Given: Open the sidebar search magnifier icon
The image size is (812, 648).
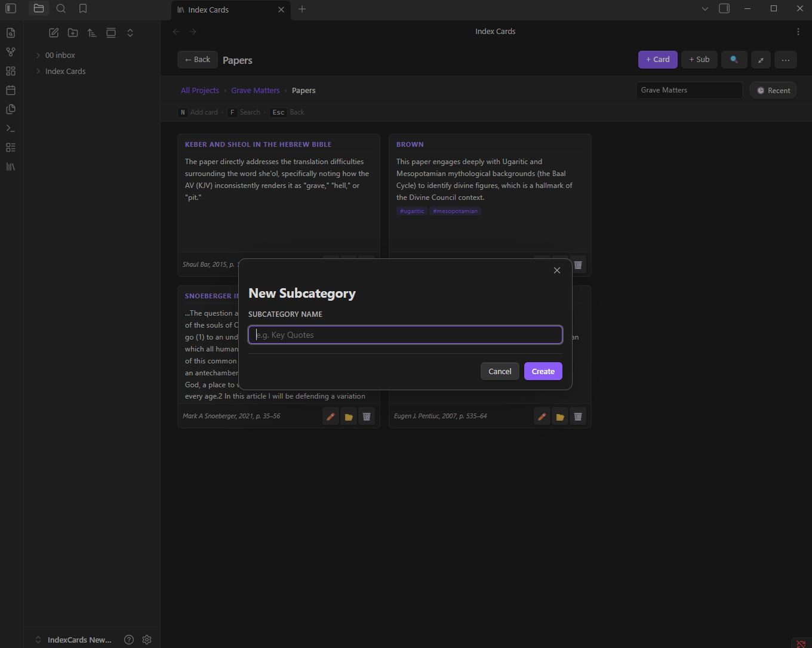Looking at the screenshot, I should (x=61, y=9).
